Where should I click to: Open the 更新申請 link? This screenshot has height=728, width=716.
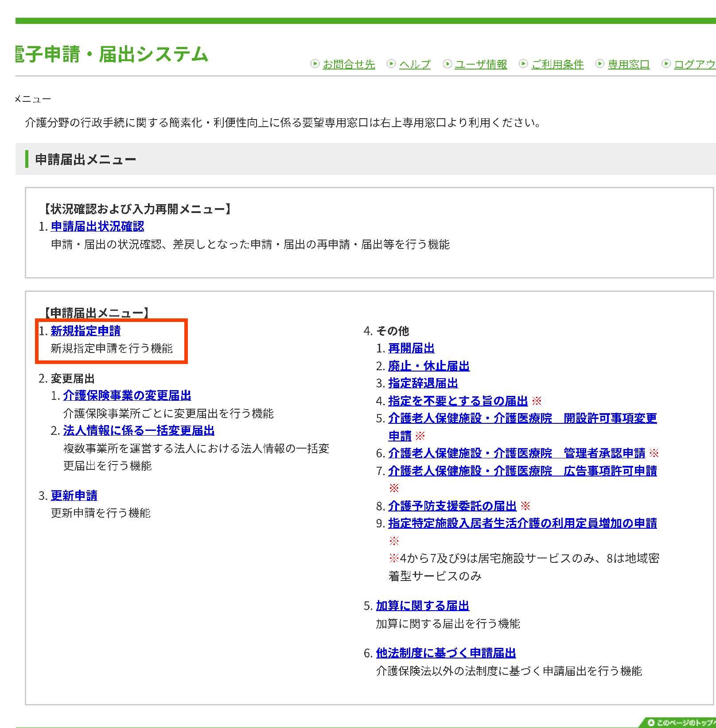[x=75, y=496]
